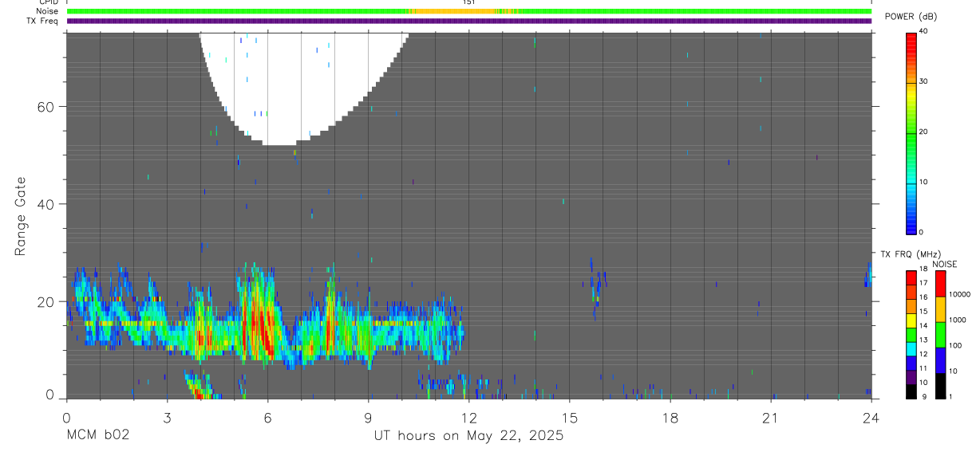Image resolution: width=980 pixels, height=452 pixels.
Task: Click the 'Noise' row label at top
Action: (48, 11)
